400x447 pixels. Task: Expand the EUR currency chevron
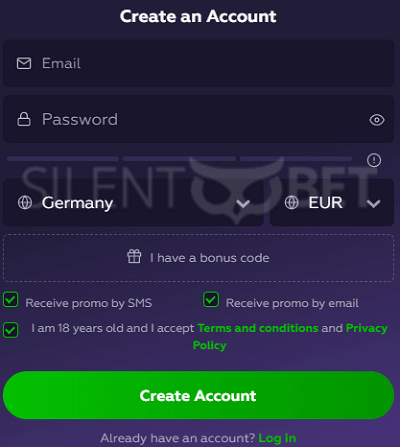click(x=374, y=203)
